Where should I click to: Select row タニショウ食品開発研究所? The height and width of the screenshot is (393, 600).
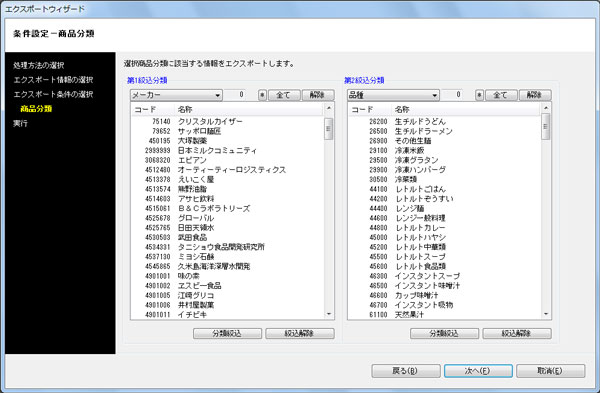227,247
